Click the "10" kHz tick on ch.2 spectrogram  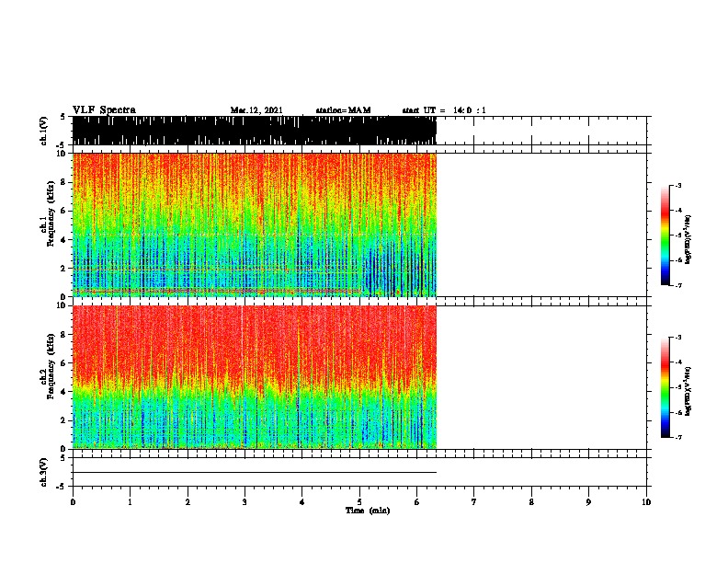tap(61, 305)
